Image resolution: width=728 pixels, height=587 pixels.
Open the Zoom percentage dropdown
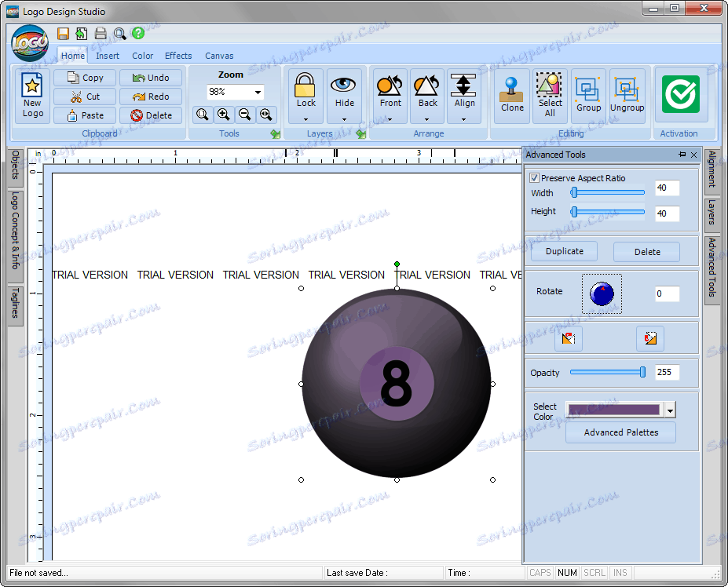[x=258, y=93]
